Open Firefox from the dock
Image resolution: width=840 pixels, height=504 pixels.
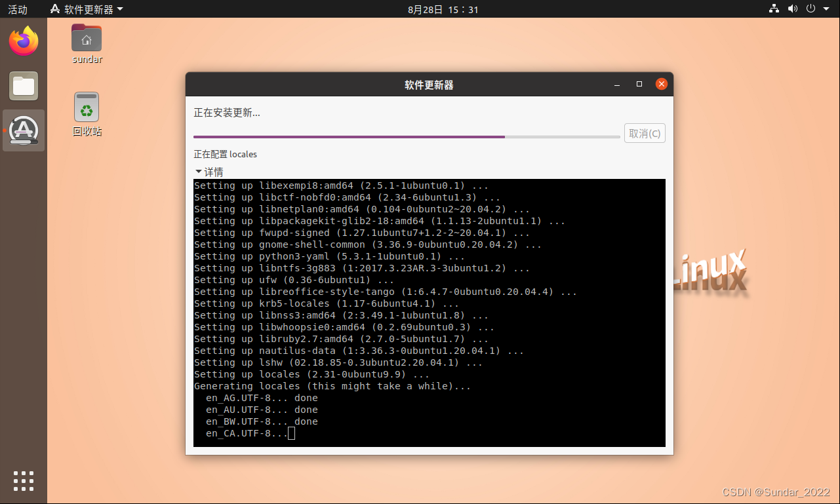pyautogui.click(x=23, y=41)
